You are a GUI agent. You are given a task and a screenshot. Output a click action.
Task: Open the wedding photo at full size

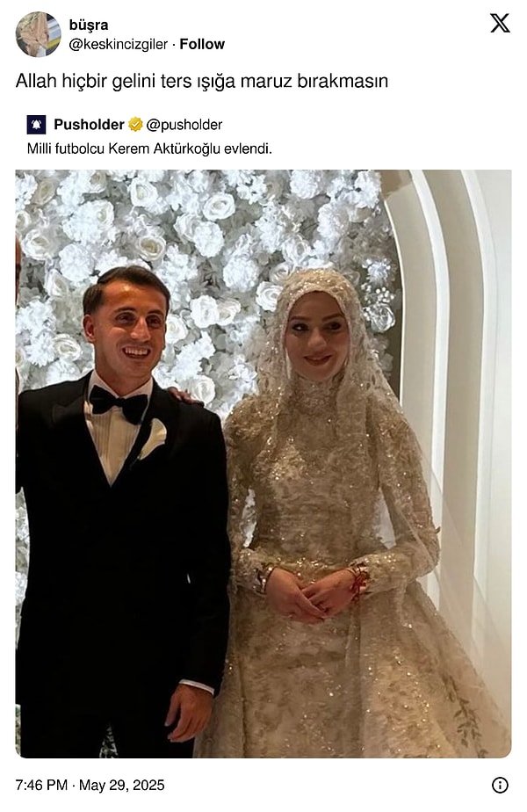(x=263, y=464)
